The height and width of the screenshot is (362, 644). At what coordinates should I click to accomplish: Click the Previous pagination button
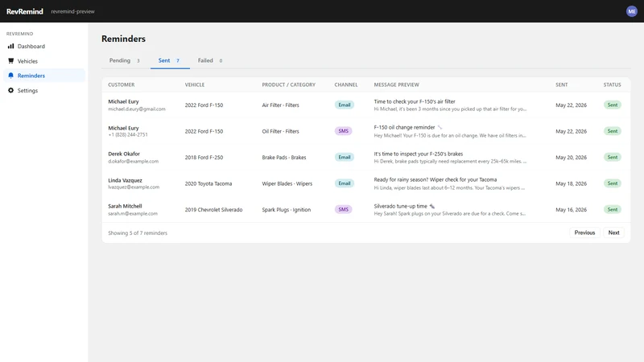(584, 232)
